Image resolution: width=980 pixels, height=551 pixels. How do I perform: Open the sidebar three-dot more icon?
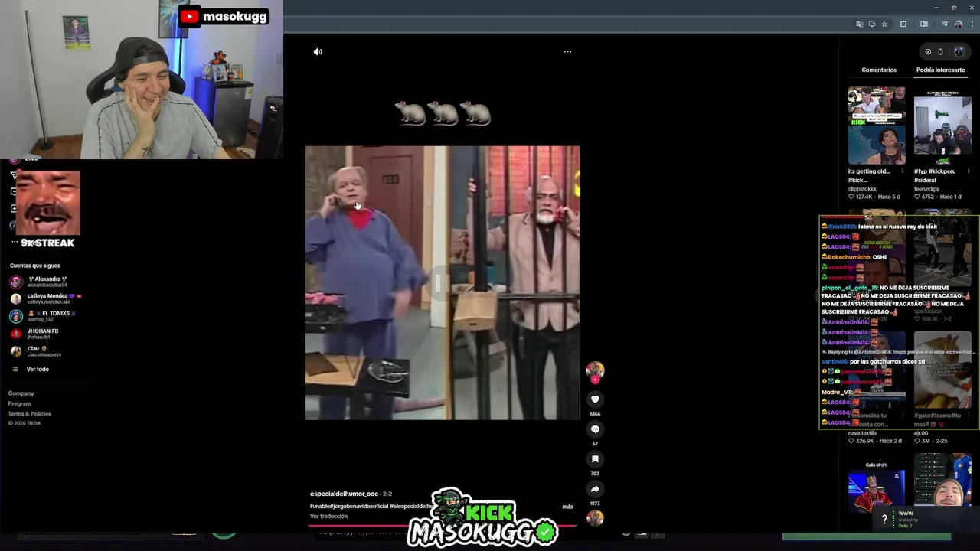pyautogui.click(x=14, y=242)
